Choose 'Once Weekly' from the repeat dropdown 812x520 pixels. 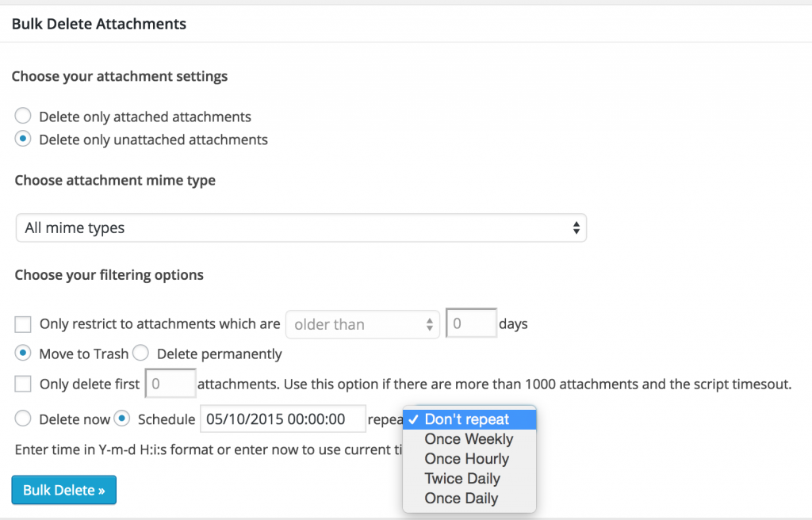[x=469, y=438]
